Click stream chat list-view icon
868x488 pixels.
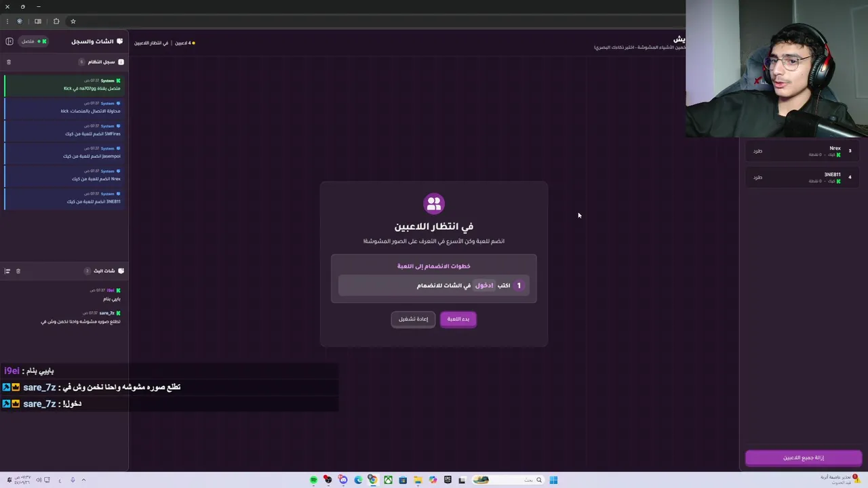click(x=7, y=271)
